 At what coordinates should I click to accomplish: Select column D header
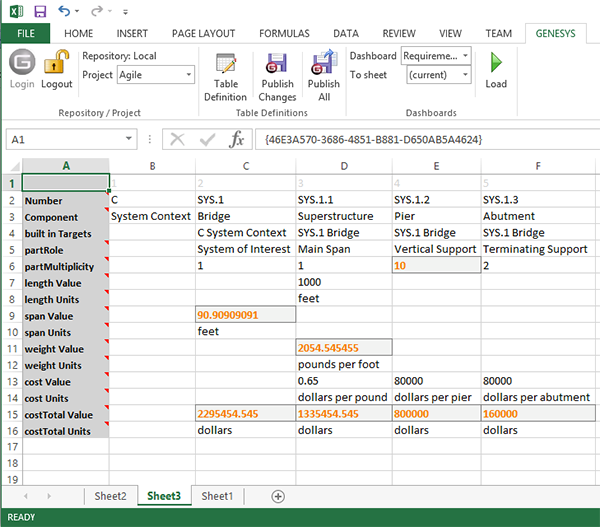(343, 165)
